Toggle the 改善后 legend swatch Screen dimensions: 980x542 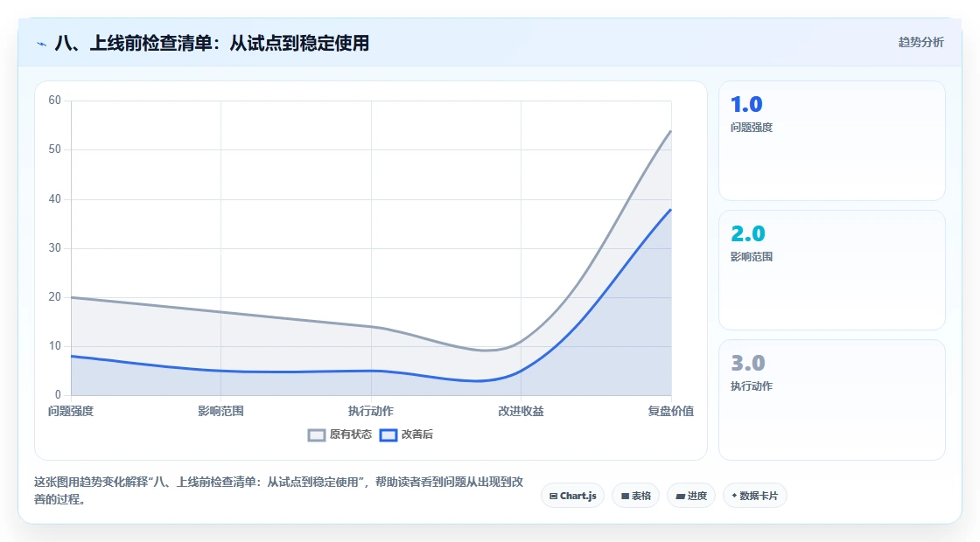[x=388, y=435]
